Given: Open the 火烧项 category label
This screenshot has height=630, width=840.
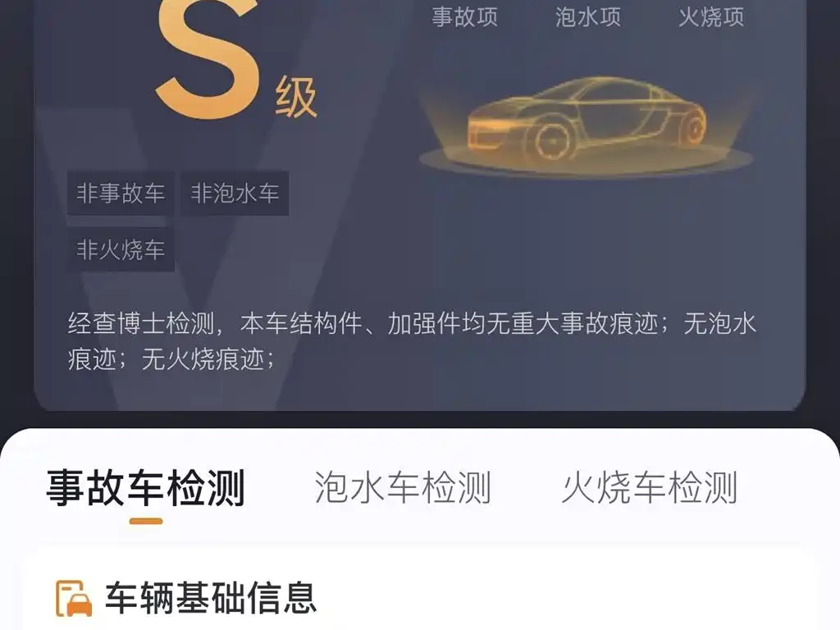Looking at the screenshot, I should [x=711, y=17].
